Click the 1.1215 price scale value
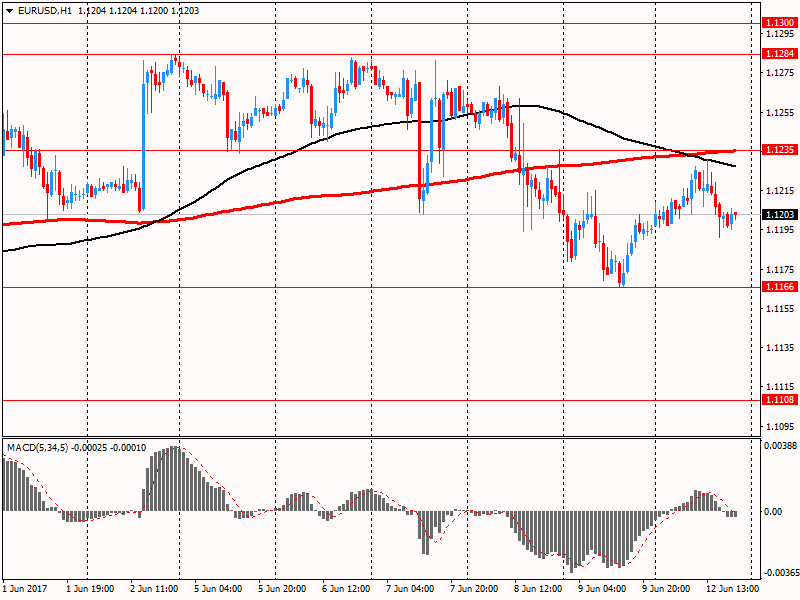This screenshot has width=800, height=600. pyautogui.click(x=781, y=191)
